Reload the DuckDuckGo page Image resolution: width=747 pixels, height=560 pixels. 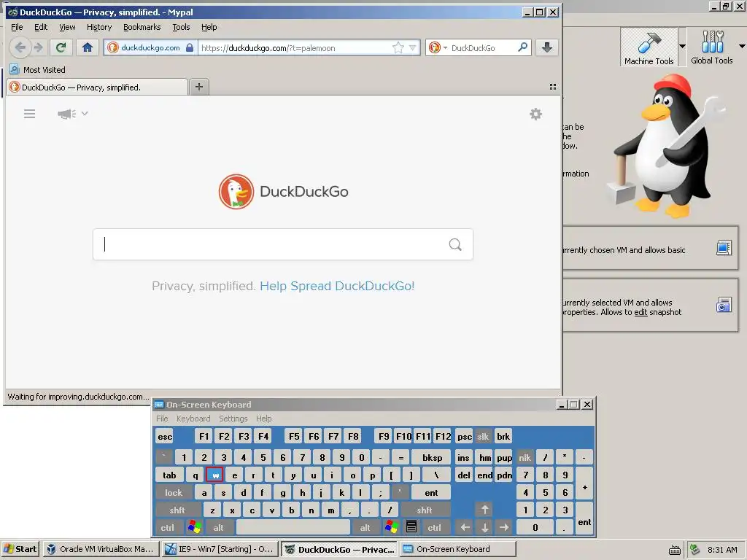61,47
